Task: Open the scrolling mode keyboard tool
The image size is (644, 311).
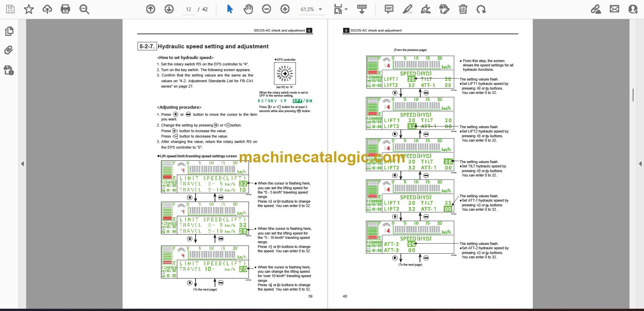Action: click(362, 9)
